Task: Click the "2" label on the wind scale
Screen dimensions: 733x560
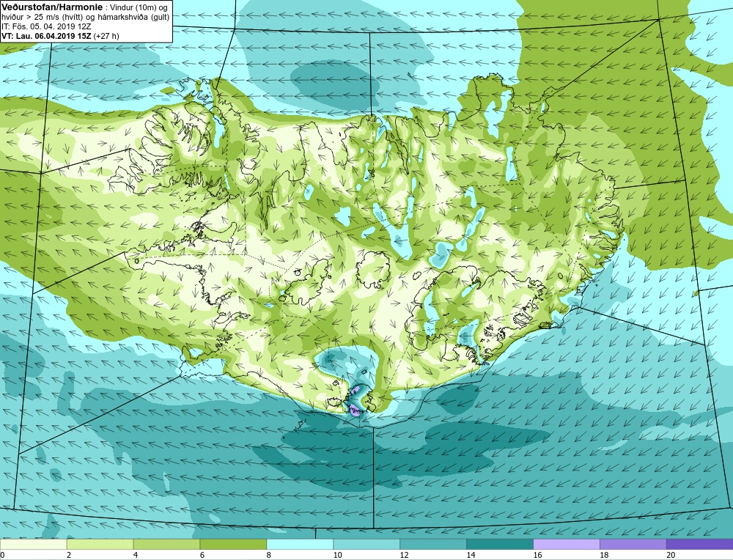Action: pos(69,555)
